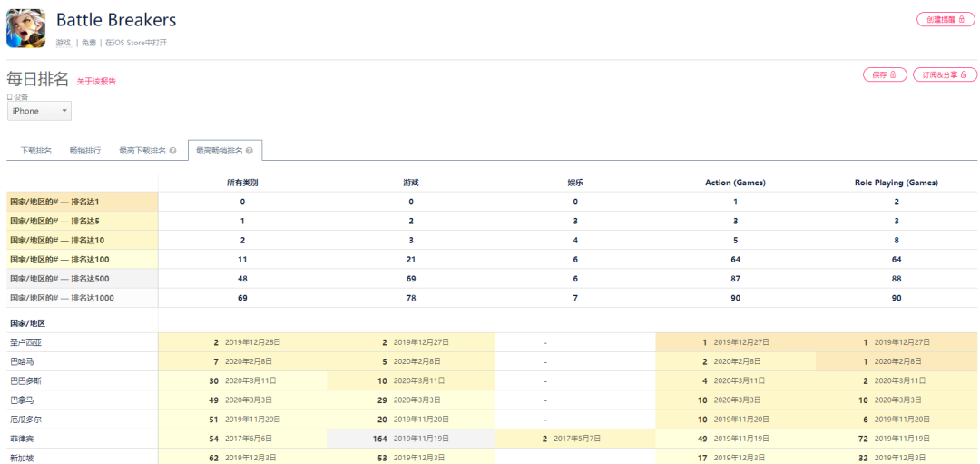The width and height of the screenshot is (980, 464).
Task: Click the Action (Games) column header
Action: click(x=735, y=183)
